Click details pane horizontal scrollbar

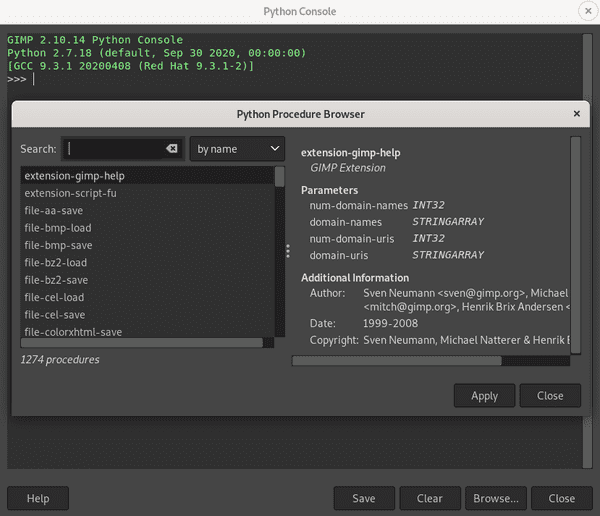pyautogui.click(x=396, y=361)
